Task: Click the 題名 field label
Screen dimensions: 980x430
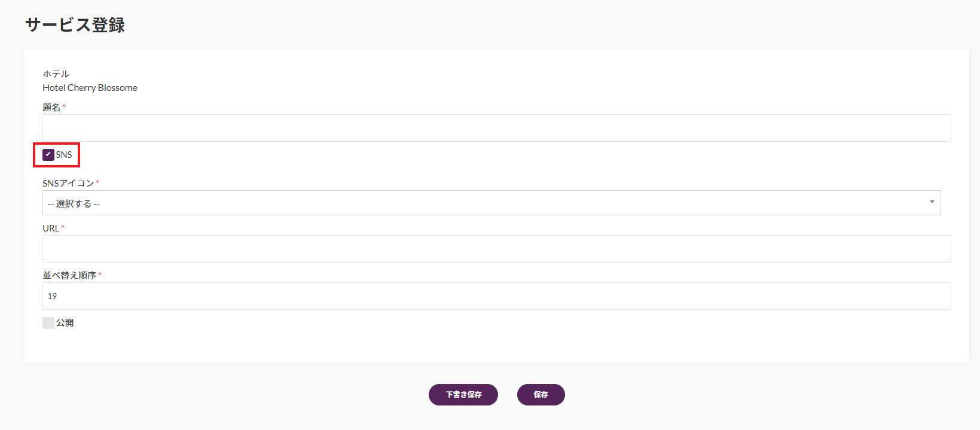Action: [51, 108]
